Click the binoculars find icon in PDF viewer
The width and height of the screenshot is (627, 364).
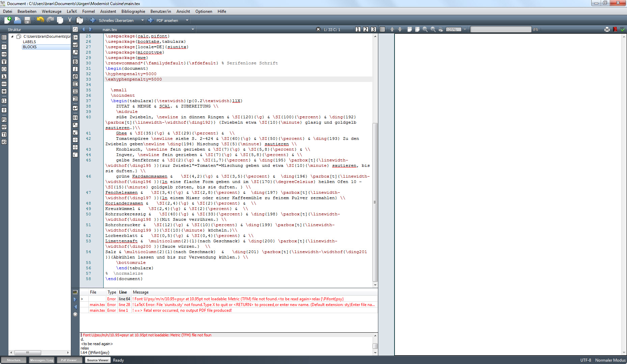click(536, 29)
